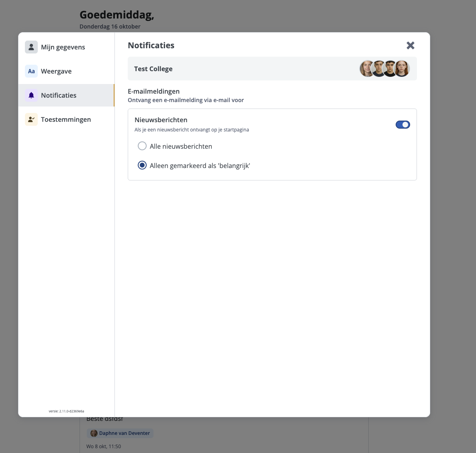This screenshot has width=476, height=453.
Task: Switch to the Weergave tab
Action: pos(56,71)
